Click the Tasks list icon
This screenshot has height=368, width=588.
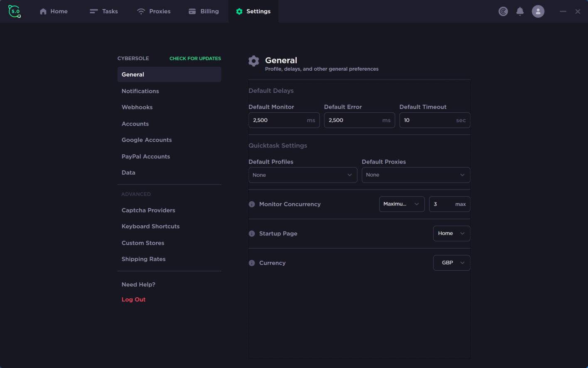coord(94,11)
